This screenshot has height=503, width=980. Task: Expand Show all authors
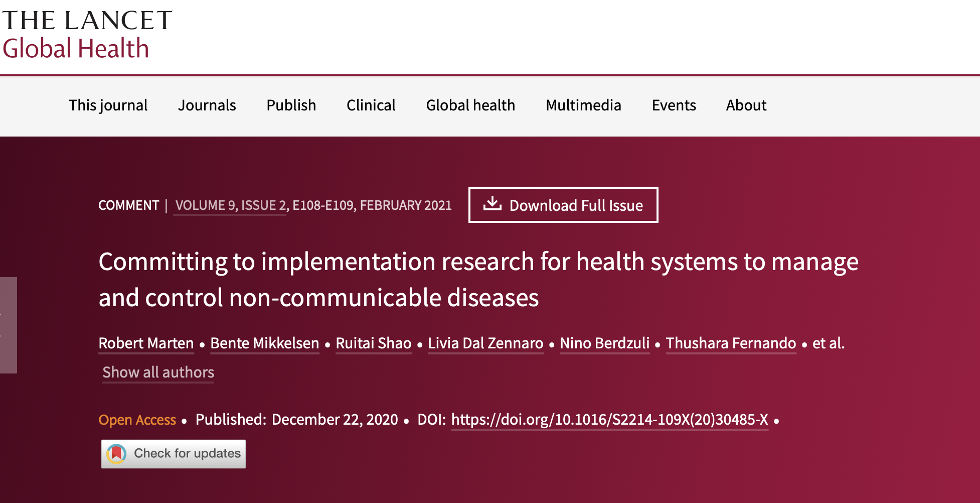[158, 372]
